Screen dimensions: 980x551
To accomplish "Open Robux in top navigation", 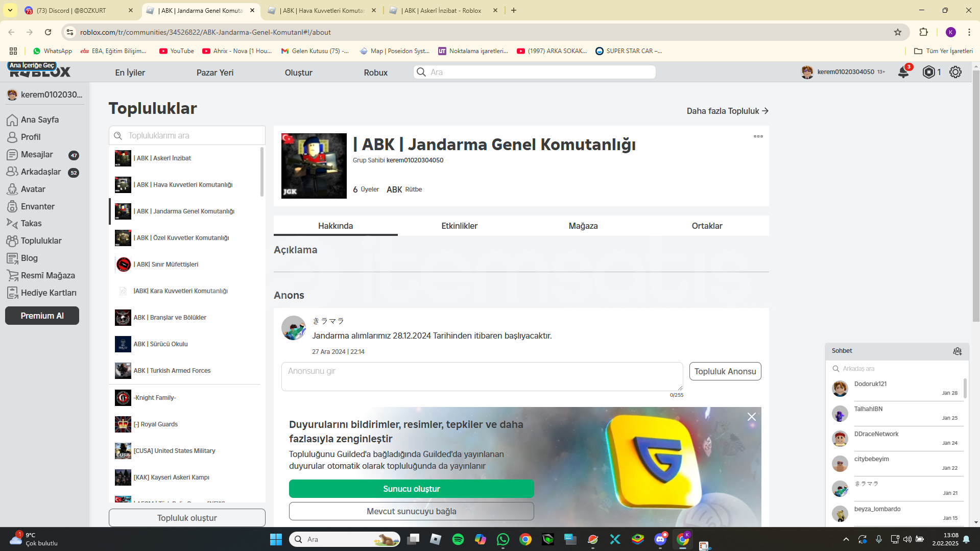I will (375, 73).
